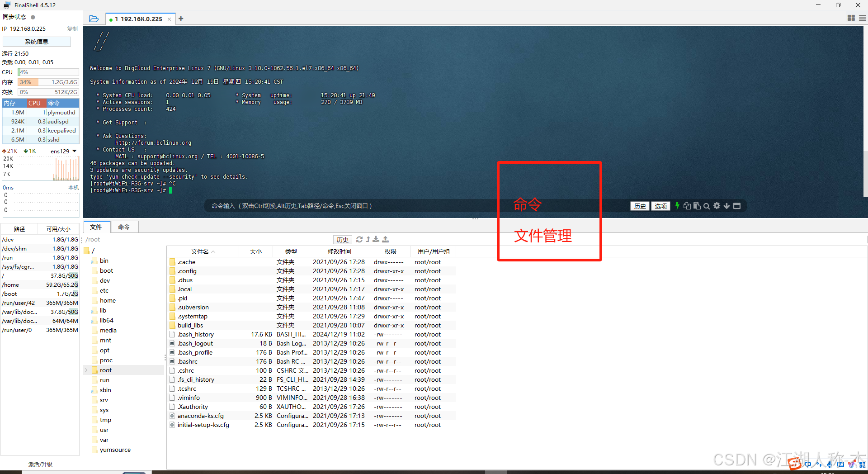Select initial-setup-ks.cfg file
The width and height of the screenshot is (868, 474).
[311, 425]
